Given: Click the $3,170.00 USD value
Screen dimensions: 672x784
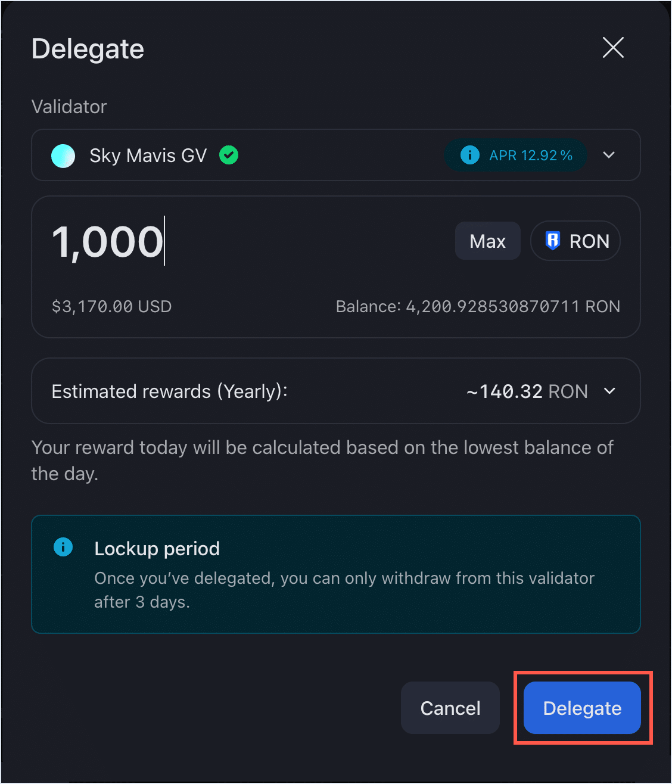Looking at the screenshot, I should click(x=111, y=306).
